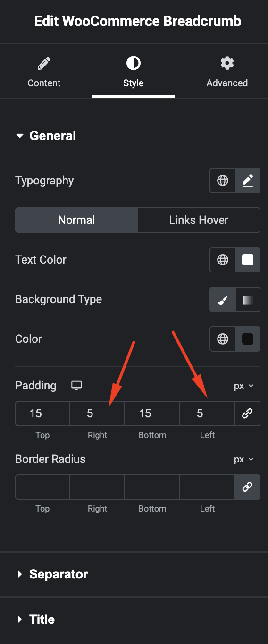Edit typography with the pencil icon
This screenshot has height=644, width=268.
pos(248,181)
